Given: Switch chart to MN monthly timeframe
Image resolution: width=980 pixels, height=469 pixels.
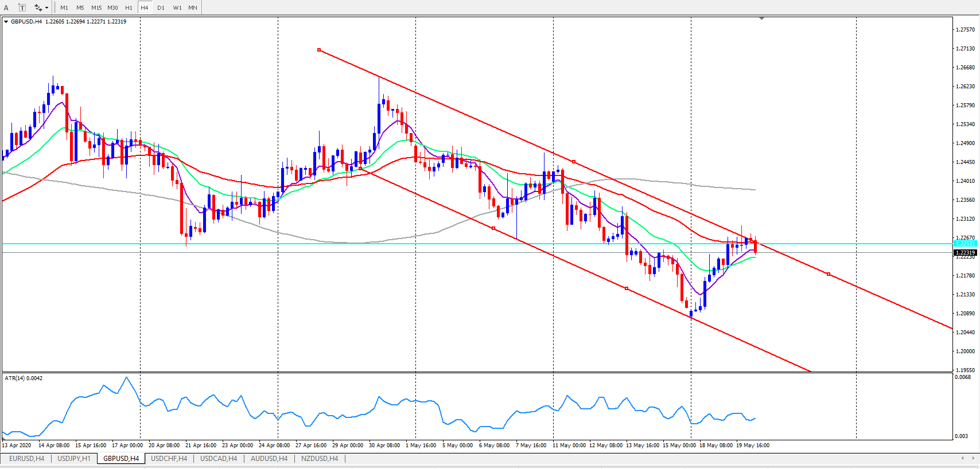Looking at the screenshot, I should click(x=193, y=7).
